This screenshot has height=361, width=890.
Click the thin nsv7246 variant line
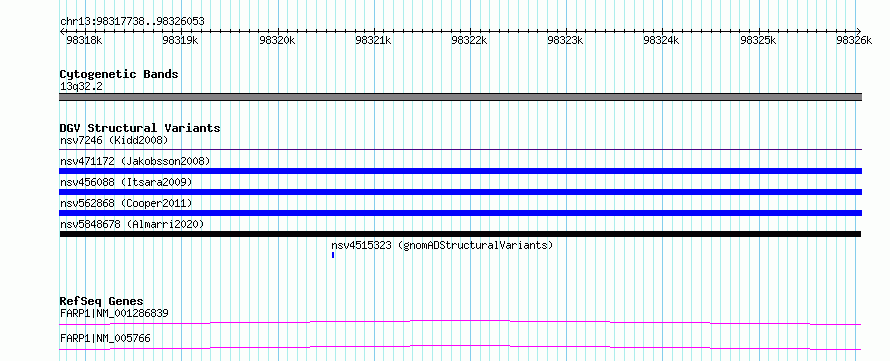[460, 150]
